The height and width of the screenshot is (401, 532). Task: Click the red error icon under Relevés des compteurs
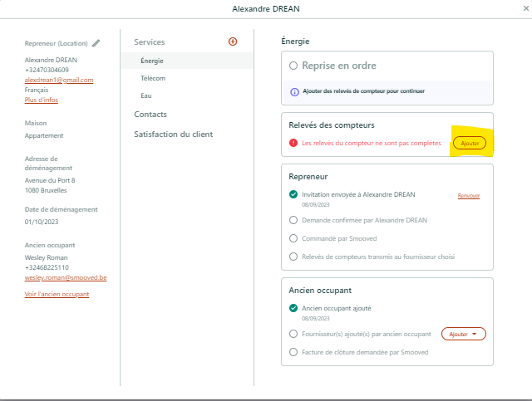click(293, 143)
